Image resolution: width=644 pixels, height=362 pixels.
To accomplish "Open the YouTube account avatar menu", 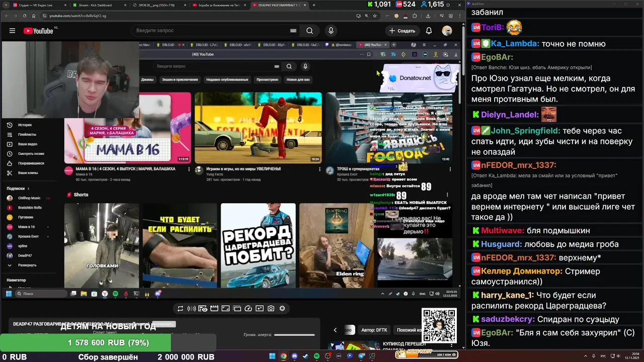I will tap(447, 31).
